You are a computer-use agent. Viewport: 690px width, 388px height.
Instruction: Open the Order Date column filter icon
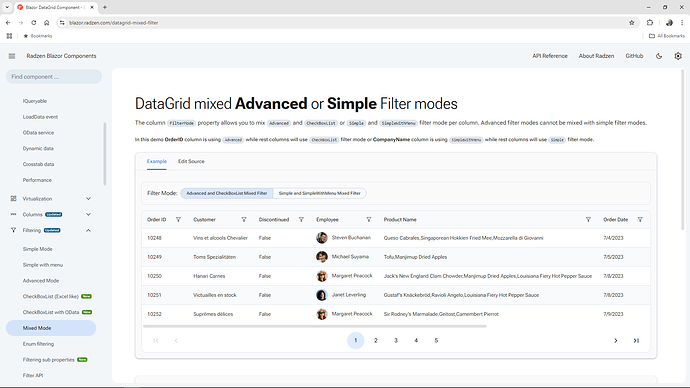[640, 220]
